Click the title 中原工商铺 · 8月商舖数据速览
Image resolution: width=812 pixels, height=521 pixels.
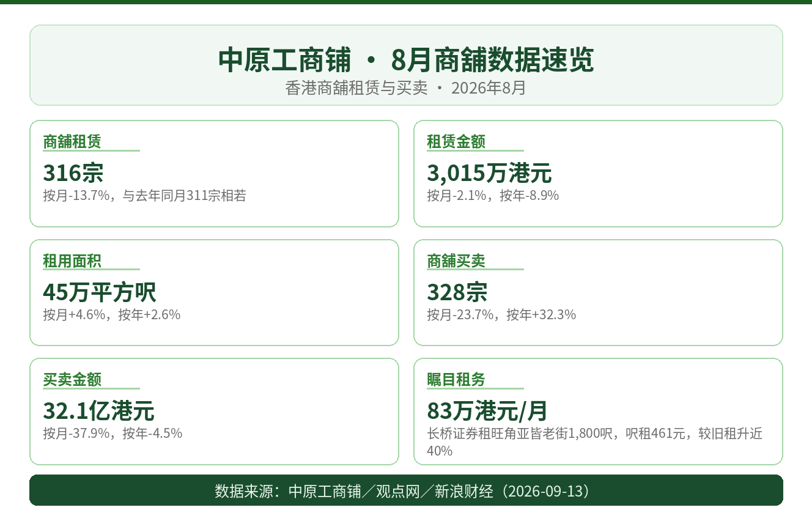coord(406,61)
